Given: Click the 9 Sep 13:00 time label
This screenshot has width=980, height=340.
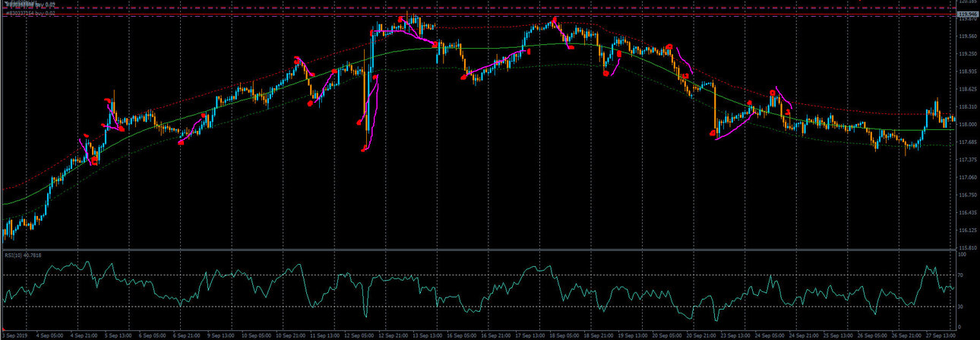Looking at the screenshot, I should click(220, 334).
